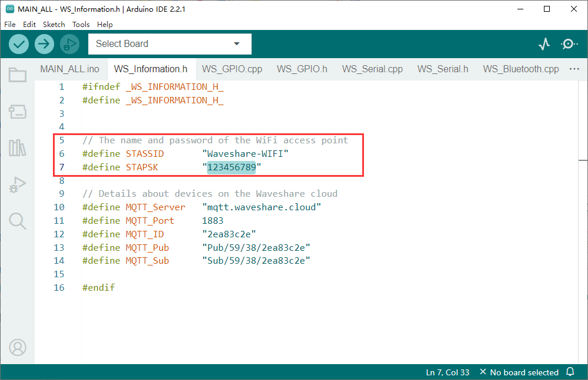The height and width of the screenshot is (380, 588).
Task: Open the Search sidebar panel
Action: [x=18, y=221]
